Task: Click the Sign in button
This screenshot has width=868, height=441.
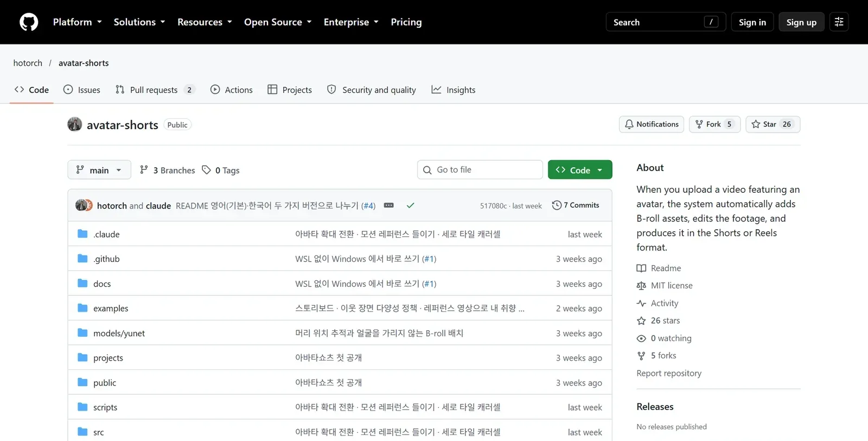Action: pos(752,22)
